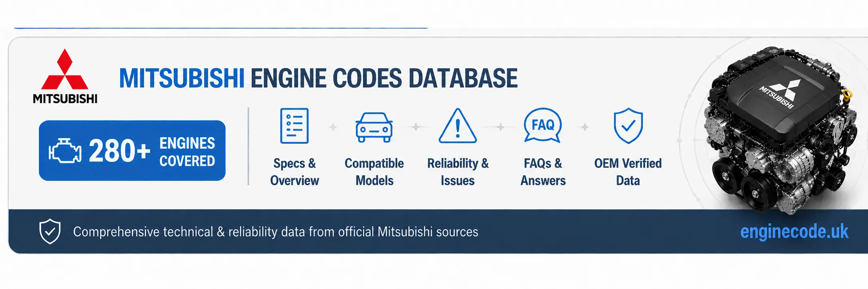This screenshot has width=868, height=289.
Task: Open the "Specs & Overview" label
Action: (x=295, y=172)
